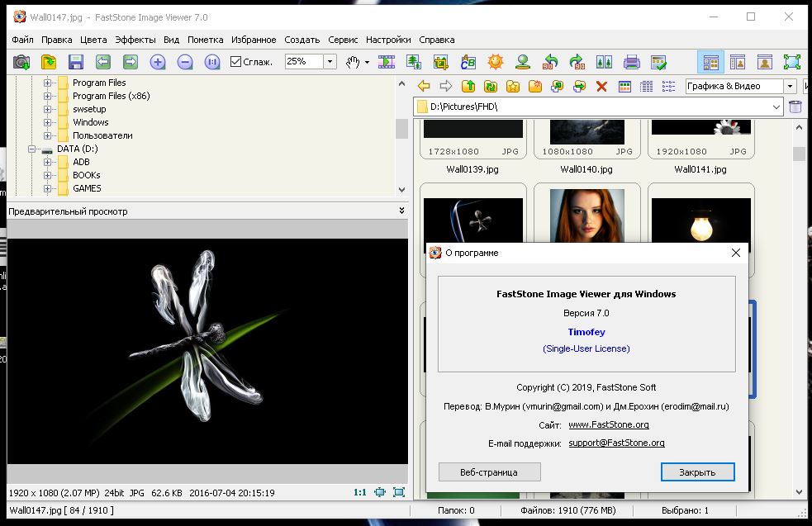The image size is (812, 526).
Task: Open the hand tool dropdown arrow
Action: (x=367, y=62)
